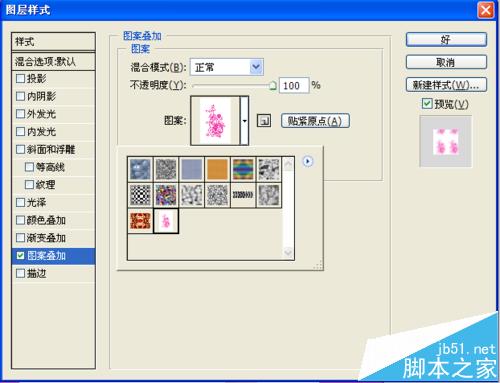Enable the 等高线 contour checkbox

[x=29, y=167]
